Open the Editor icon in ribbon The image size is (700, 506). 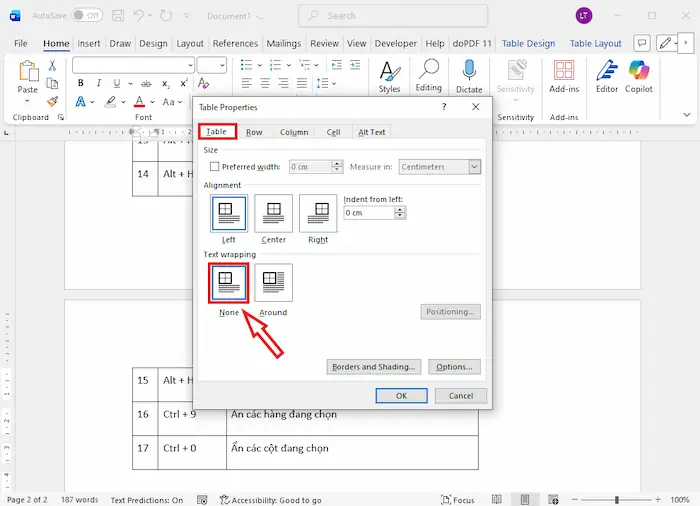tap(607, 71)
